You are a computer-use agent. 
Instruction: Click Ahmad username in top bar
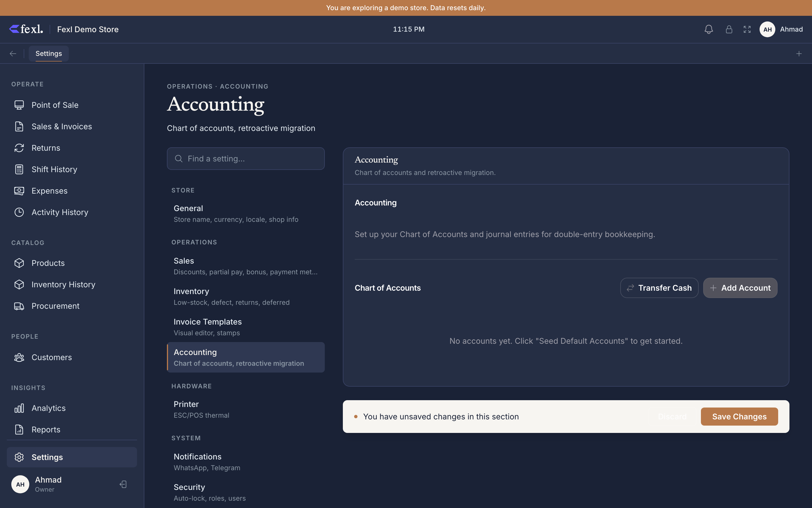tap(791, 29)
